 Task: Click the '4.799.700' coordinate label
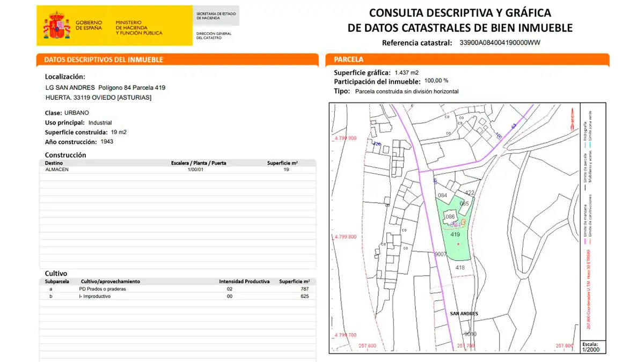(x=345, y=335)
